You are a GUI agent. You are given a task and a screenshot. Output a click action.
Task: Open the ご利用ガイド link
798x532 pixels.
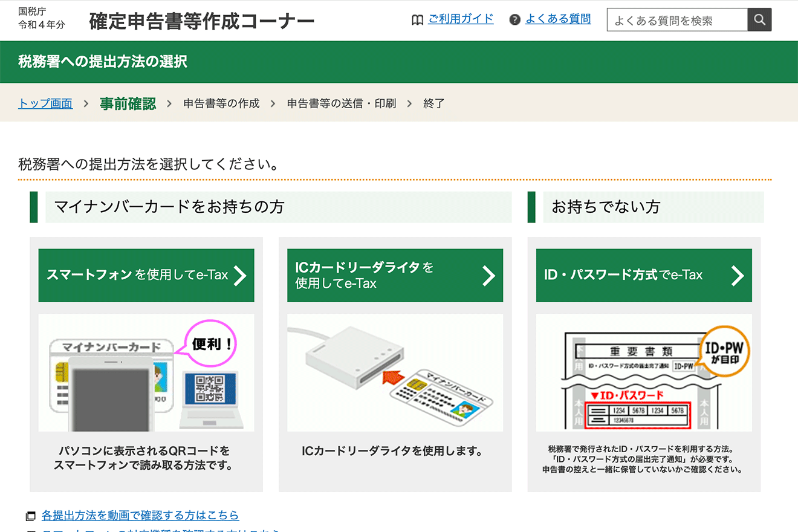(x=461, y=19)
